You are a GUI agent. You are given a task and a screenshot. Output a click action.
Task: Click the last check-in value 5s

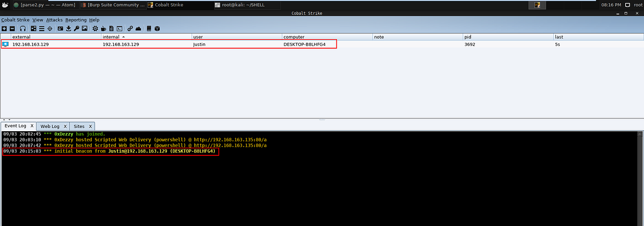tap(558, 44)
